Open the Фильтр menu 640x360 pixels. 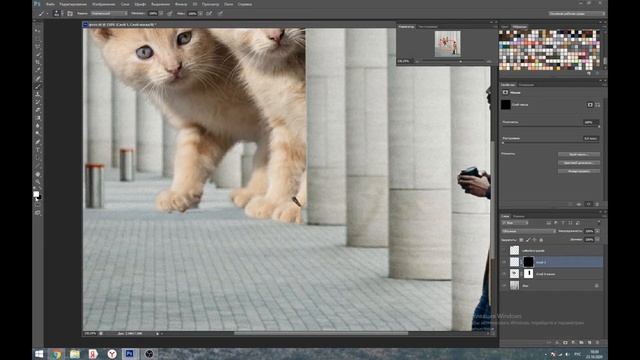tap(181, 4)
